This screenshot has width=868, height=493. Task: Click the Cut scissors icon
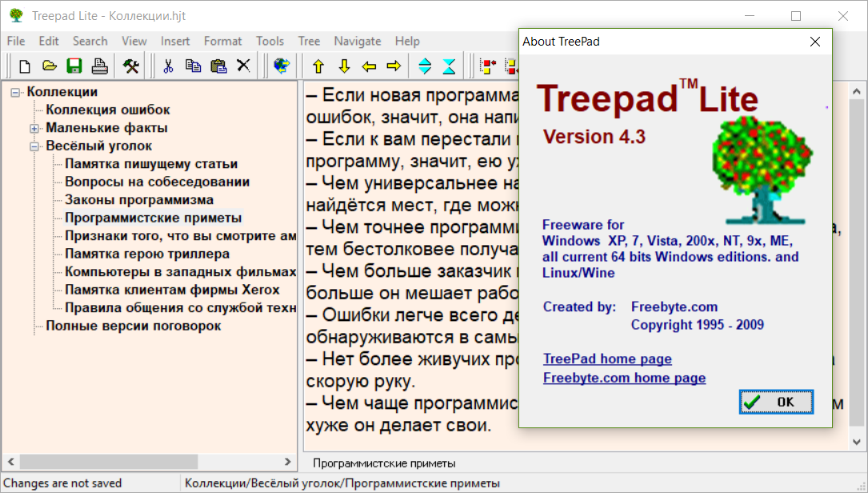[x=168, y=66]
